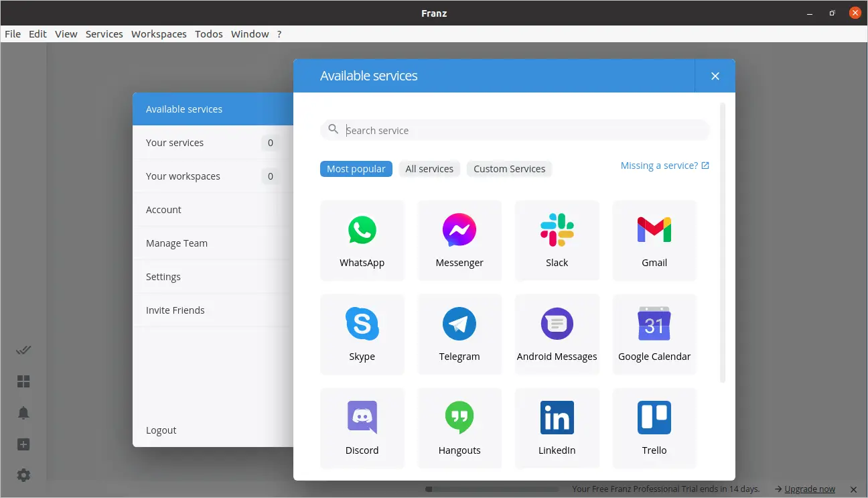Focus the Search service field

pyautogui.click(x=515, y=130)
